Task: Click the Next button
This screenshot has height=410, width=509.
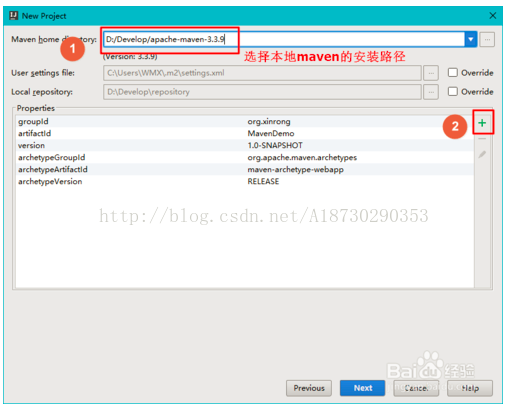Action: point(362,388)
